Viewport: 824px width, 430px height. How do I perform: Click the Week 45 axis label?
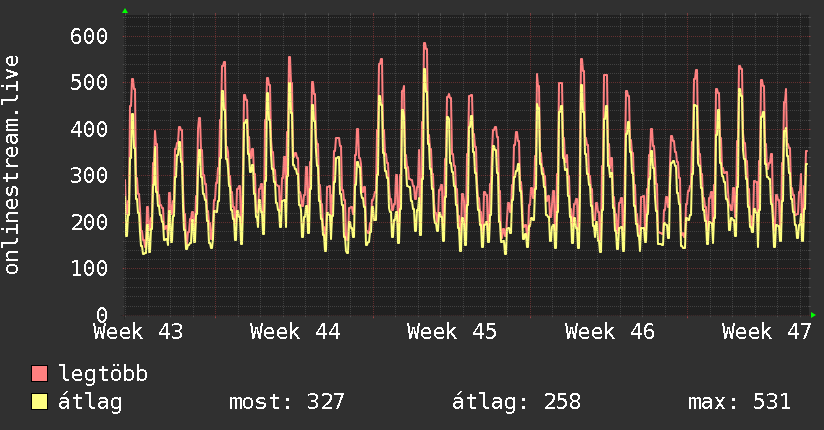452,332
